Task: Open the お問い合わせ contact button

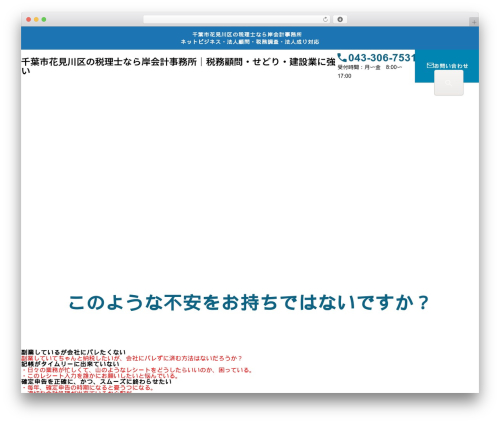Action: tap(447, 66)
